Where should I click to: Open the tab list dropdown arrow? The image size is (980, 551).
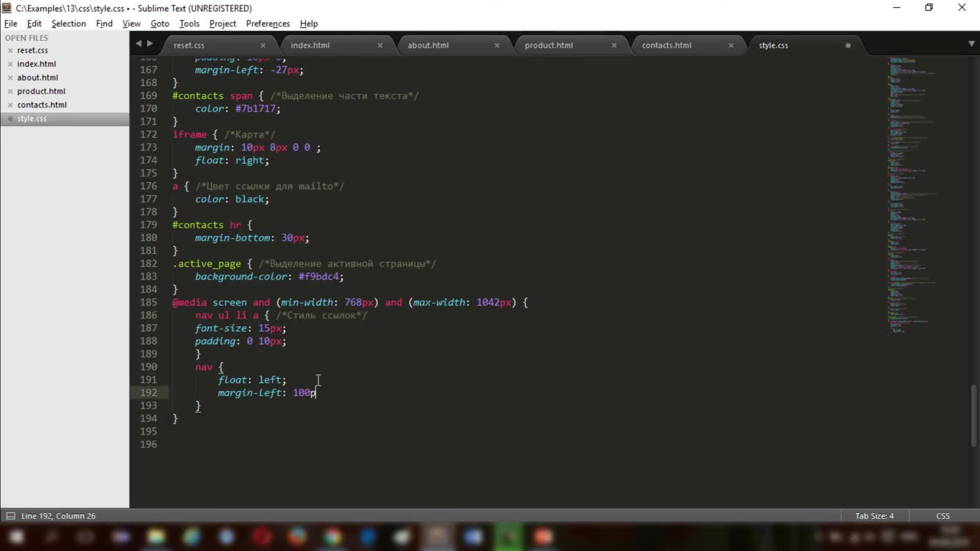tap(971, 44)
